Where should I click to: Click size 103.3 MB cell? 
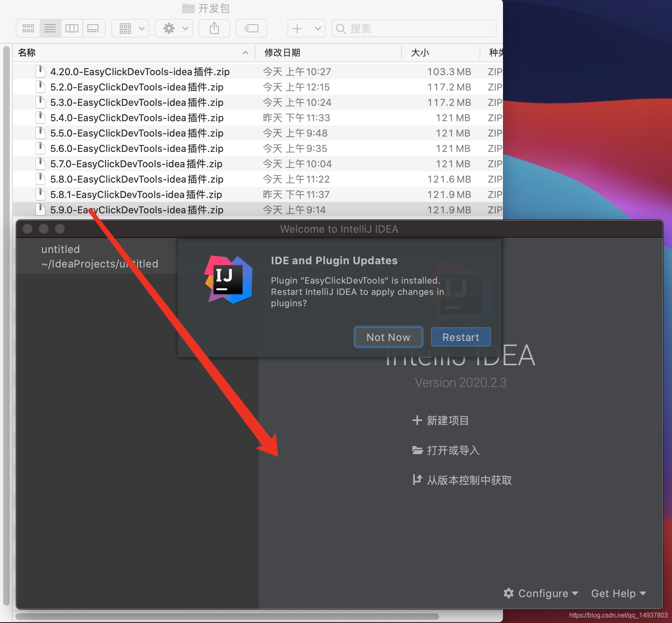coord(449,72)
